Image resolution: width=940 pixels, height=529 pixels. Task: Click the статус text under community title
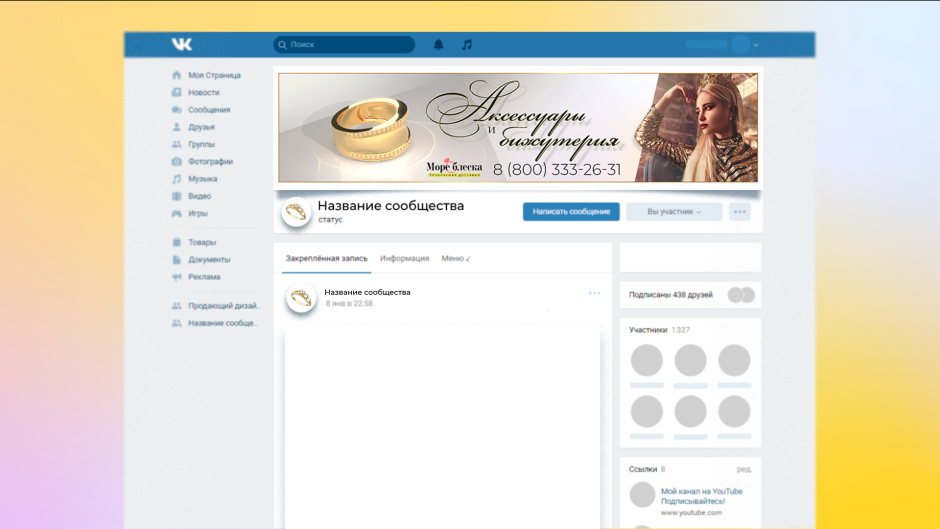pos(330,220)
